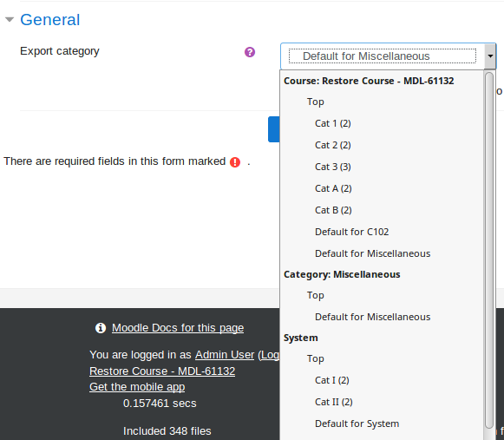Image resolution: width=504 pixels, height=440 pixels.
Task: Open the Export category help icon
Action: pyautogui.click(x=250, y=52)
